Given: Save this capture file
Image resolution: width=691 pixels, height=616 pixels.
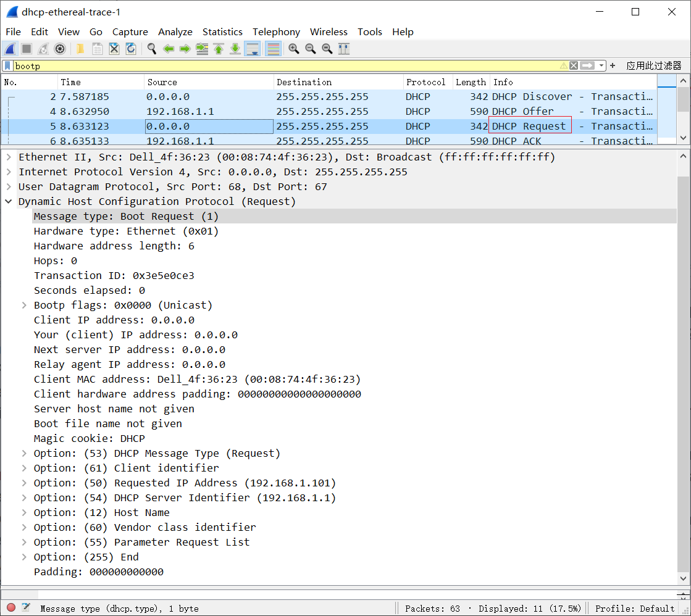Looking at the screenshot, I should point(98,49).
